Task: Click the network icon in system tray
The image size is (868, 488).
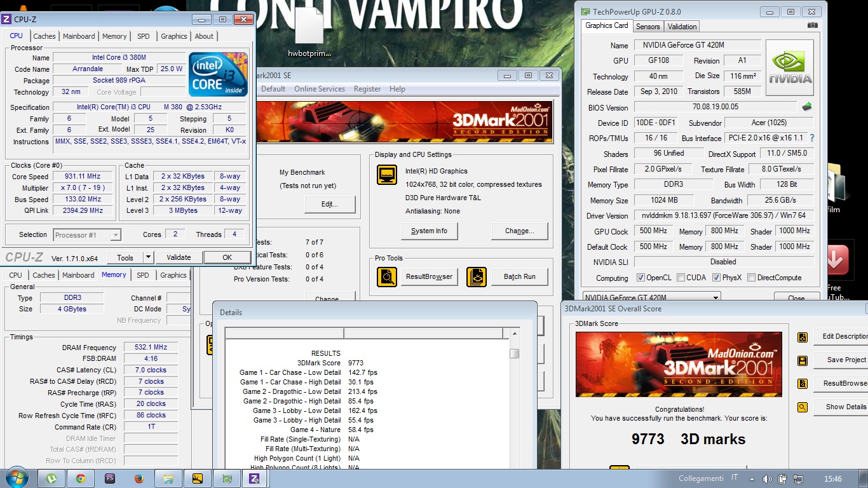Action: (797, 478)
